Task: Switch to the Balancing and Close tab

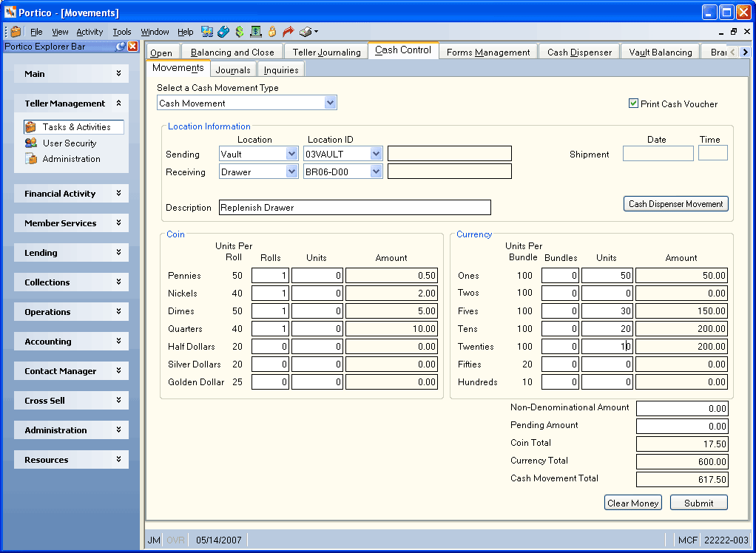Action: pos(232,52)
